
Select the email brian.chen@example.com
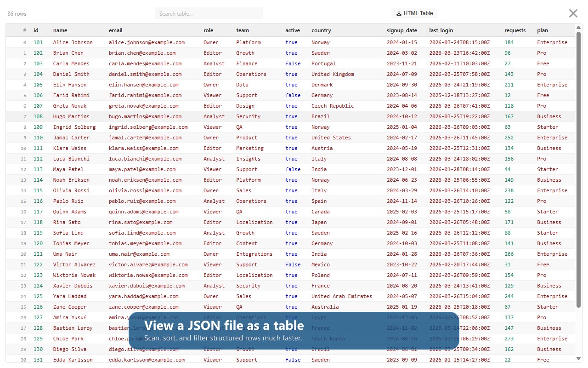coord(144,53)
